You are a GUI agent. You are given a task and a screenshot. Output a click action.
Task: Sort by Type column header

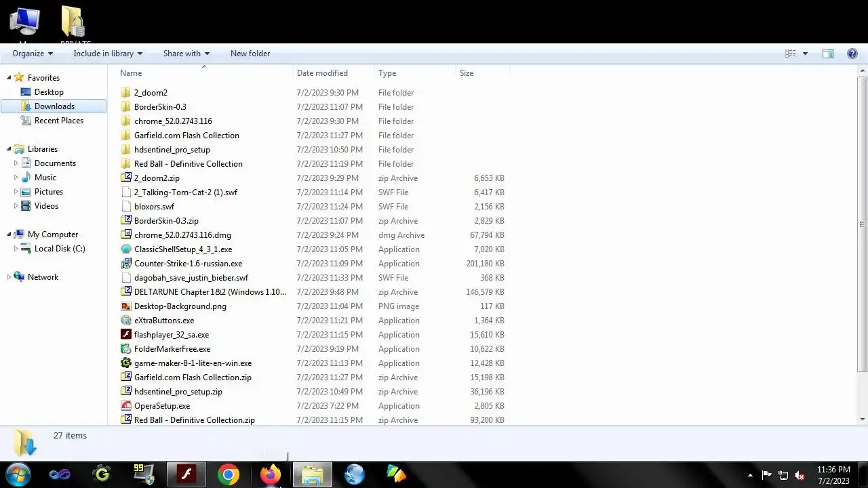414,73
